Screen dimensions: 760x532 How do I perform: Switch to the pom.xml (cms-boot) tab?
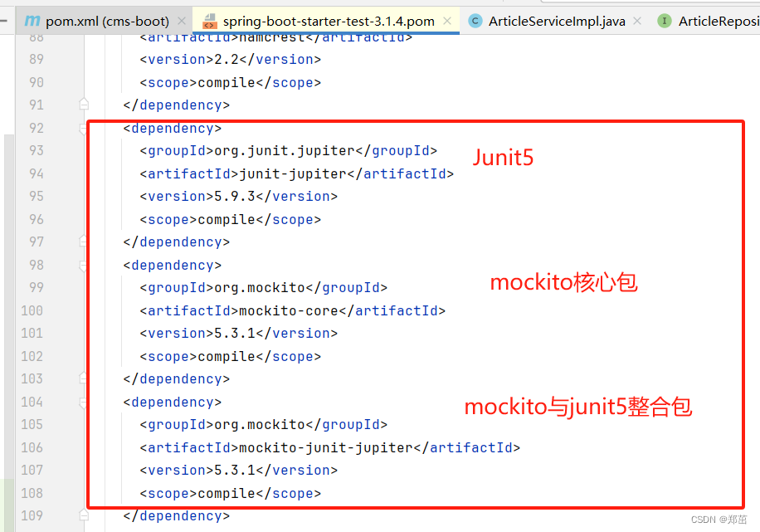[x=105, y=21]
